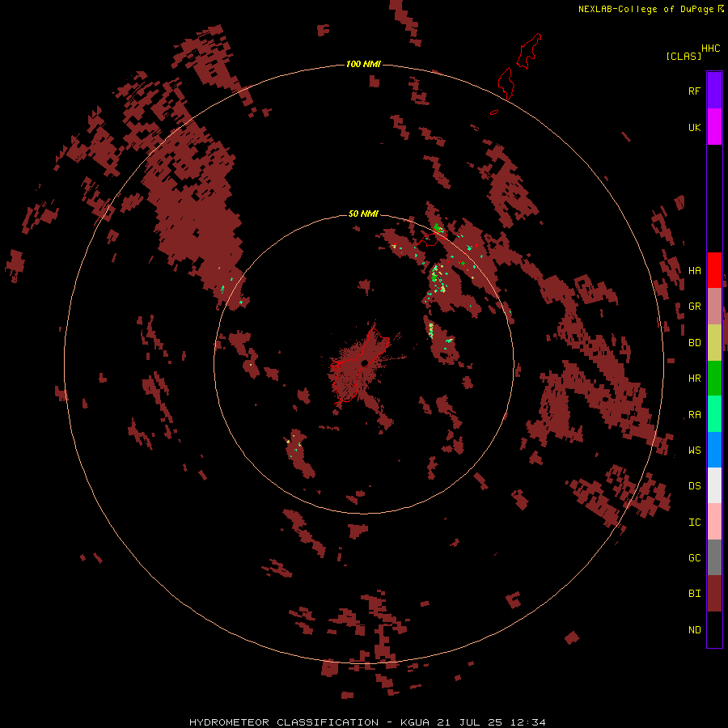Select the WS blue legend swatch
Image resolution: width=728 pixels, height=728 pixels.
[714, 450]
